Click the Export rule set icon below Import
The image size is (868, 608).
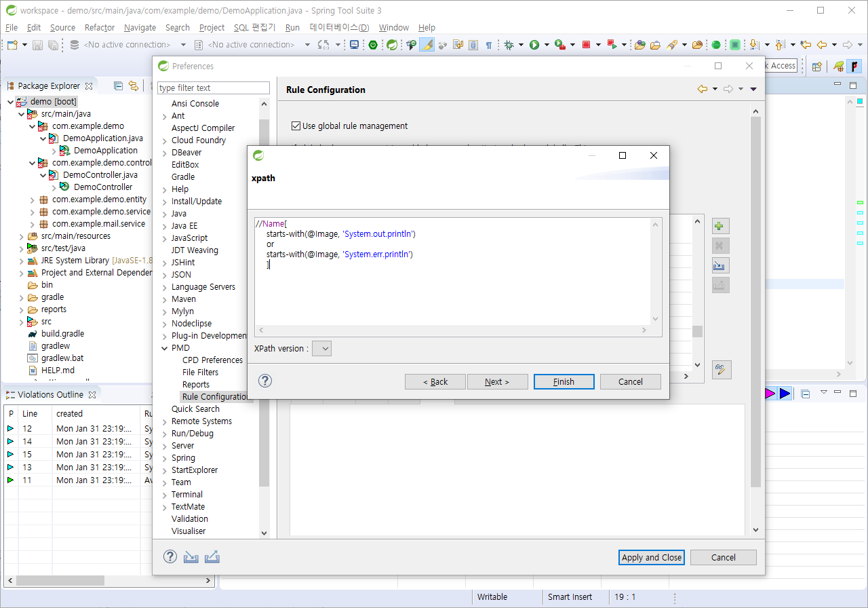[720, 285]
